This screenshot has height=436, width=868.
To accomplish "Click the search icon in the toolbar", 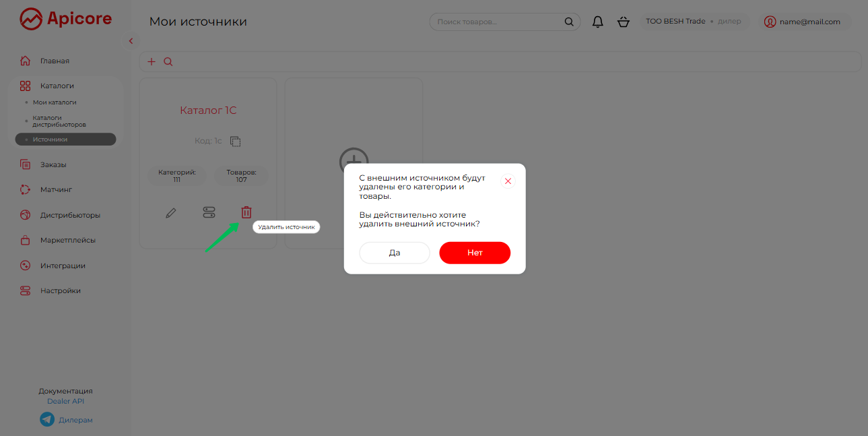I will [x=168, y=61].
